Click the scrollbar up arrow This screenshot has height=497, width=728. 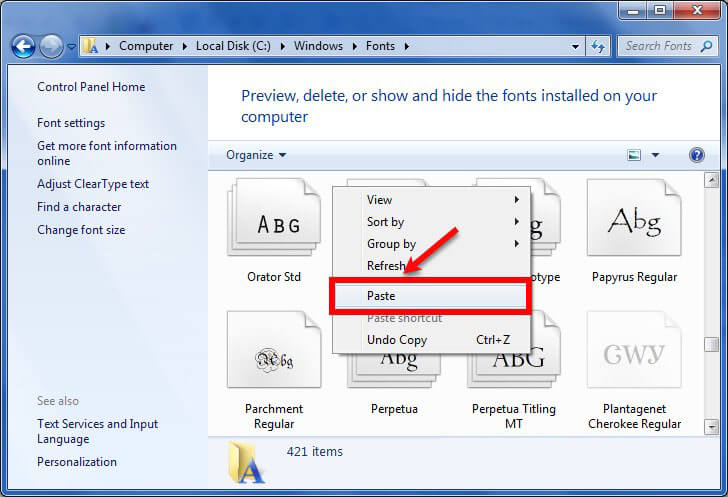pos(711,180)
